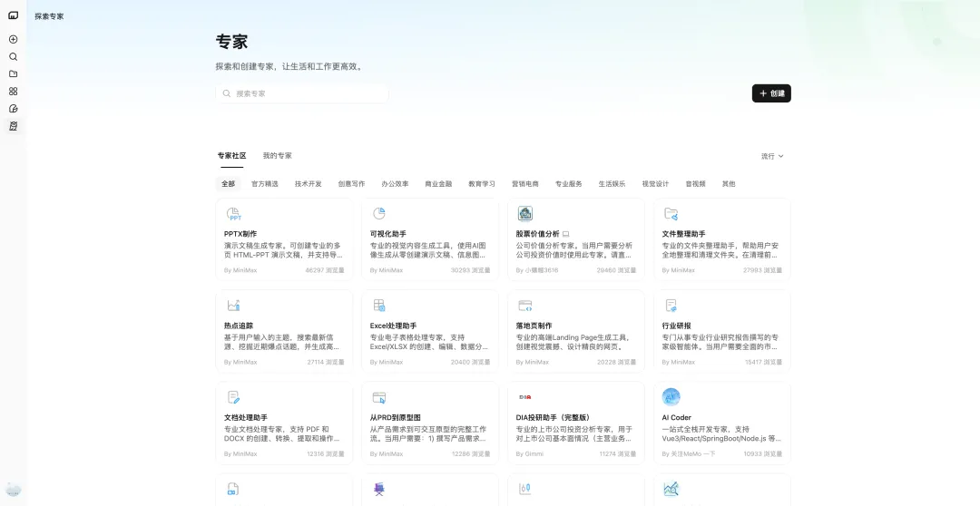Click the 文件整理助手 card description text
The width and height of the screenshot is (980, 506).
point(720,250)
